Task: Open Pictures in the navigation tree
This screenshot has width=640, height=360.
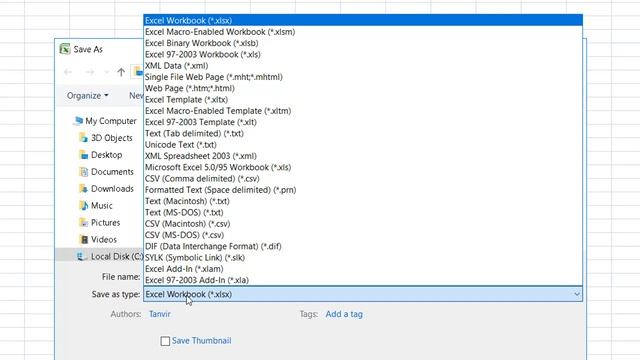Action: tap(105, 222)
